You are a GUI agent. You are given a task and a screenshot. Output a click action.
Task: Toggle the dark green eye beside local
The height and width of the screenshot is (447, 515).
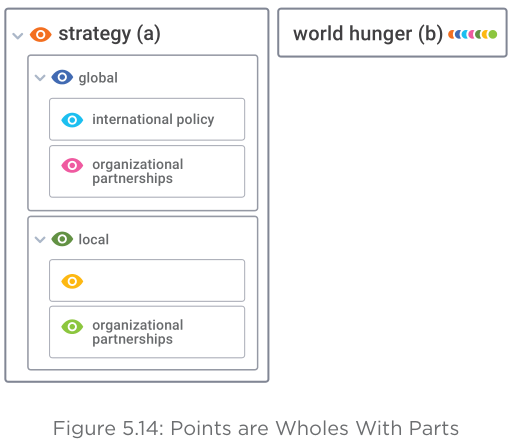[x=62, y=239]
